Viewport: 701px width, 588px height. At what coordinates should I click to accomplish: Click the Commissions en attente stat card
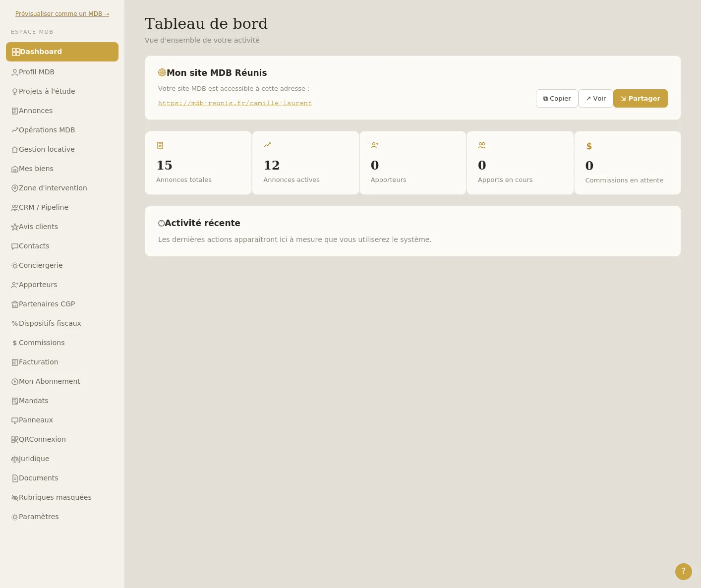tap(628, 163)
